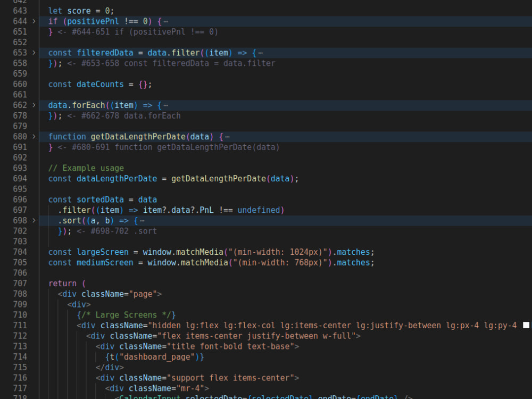Click line number 694 in gutter

pos(20,178)
